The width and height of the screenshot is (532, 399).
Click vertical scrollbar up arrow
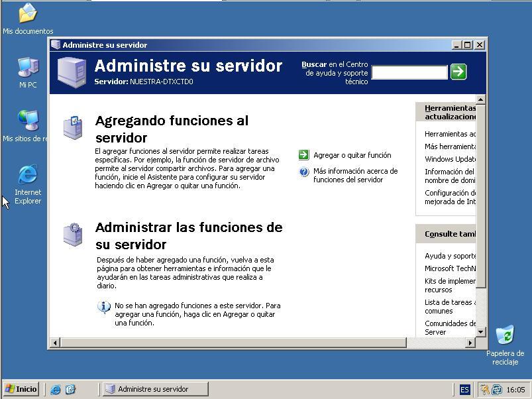[x=480, y=99]
